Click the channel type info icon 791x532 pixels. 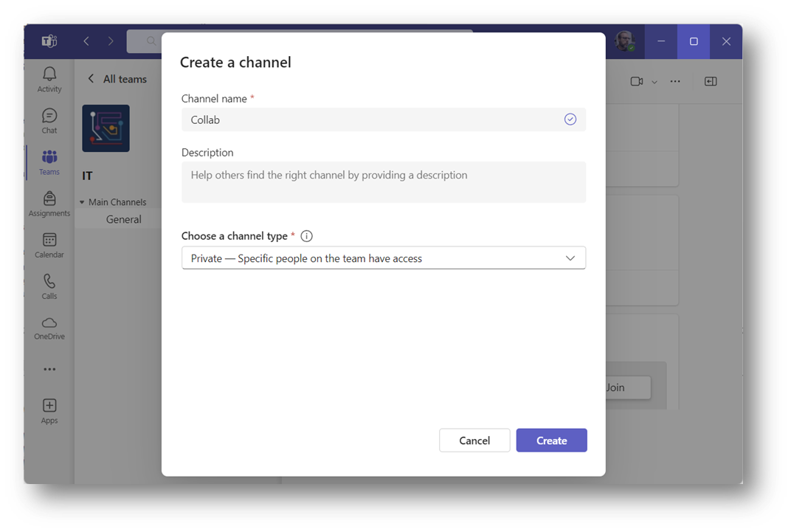pyautogui.click(x=307, y=236)
